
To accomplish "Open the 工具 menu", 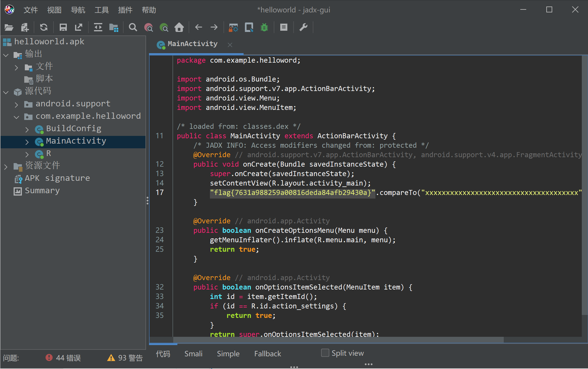I will tap(102, 10).
